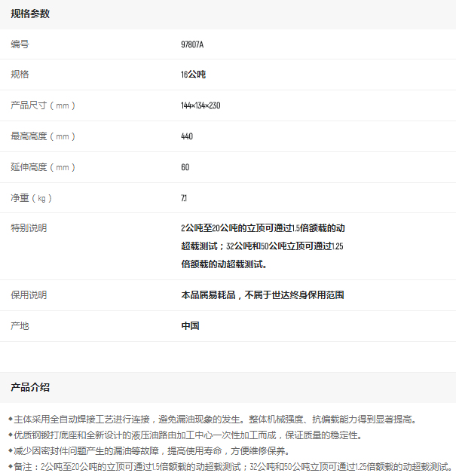The image size is (456, 476).
Task: Select the 净重 (kg) label
Action: (x=31, y=198)
